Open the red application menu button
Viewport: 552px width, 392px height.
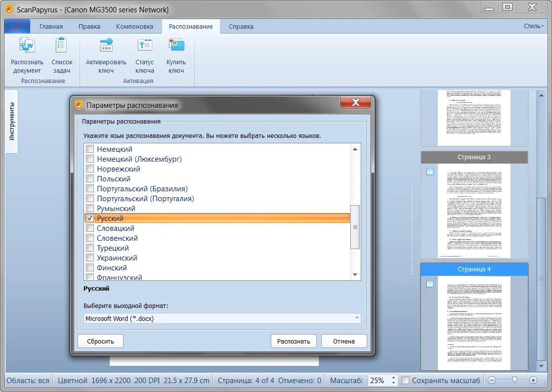(x=17, y=27)
